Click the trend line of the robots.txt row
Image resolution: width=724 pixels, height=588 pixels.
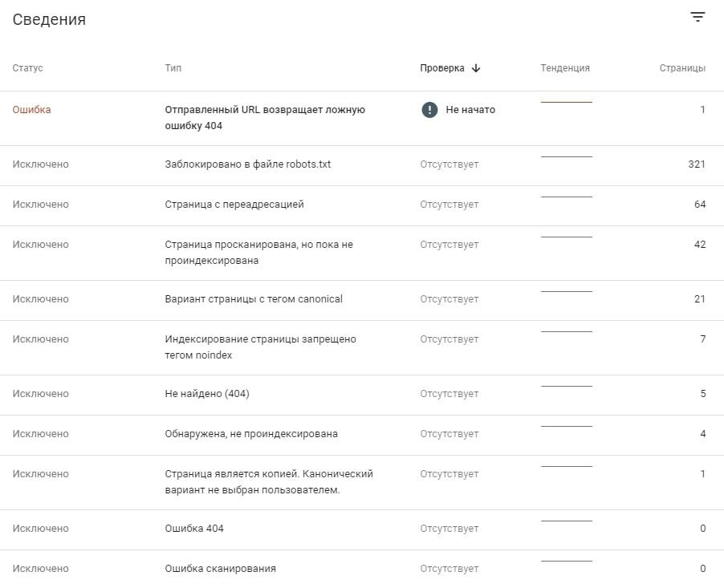[566, 157]
